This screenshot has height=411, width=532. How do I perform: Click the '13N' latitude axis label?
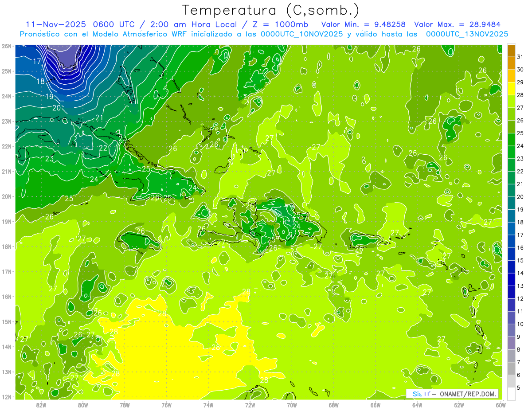click(6, 372)
